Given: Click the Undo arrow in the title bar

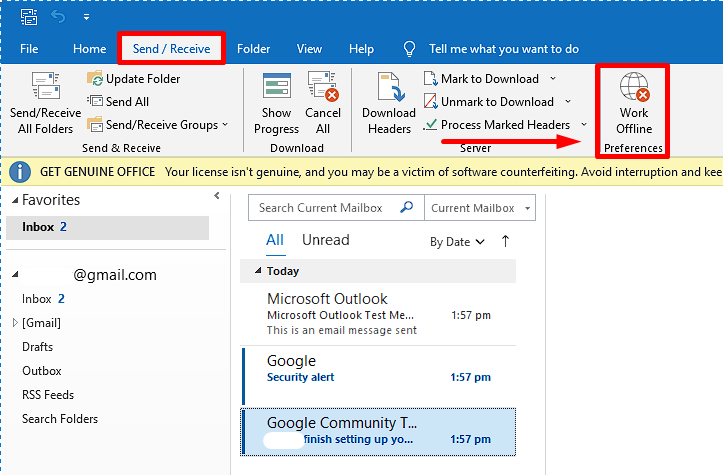Looking at the screenshot, I should tap(58, 17).
